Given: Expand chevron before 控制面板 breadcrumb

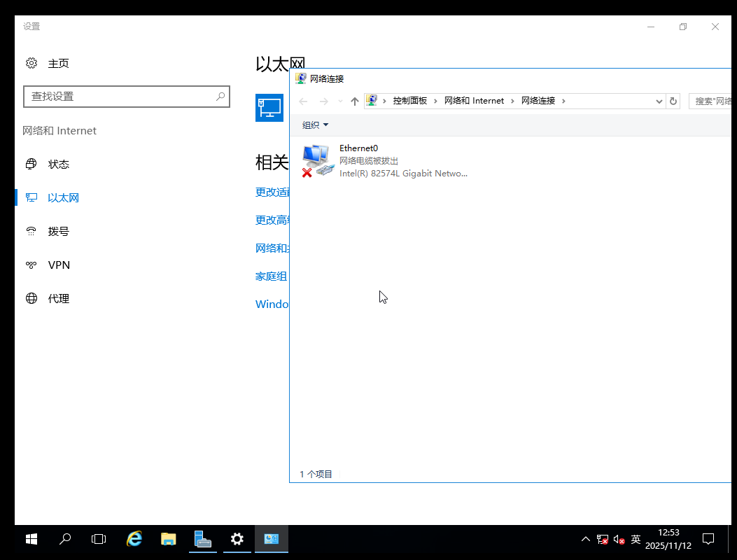Looking at the screenshot, I should click(x=384, y=101).
